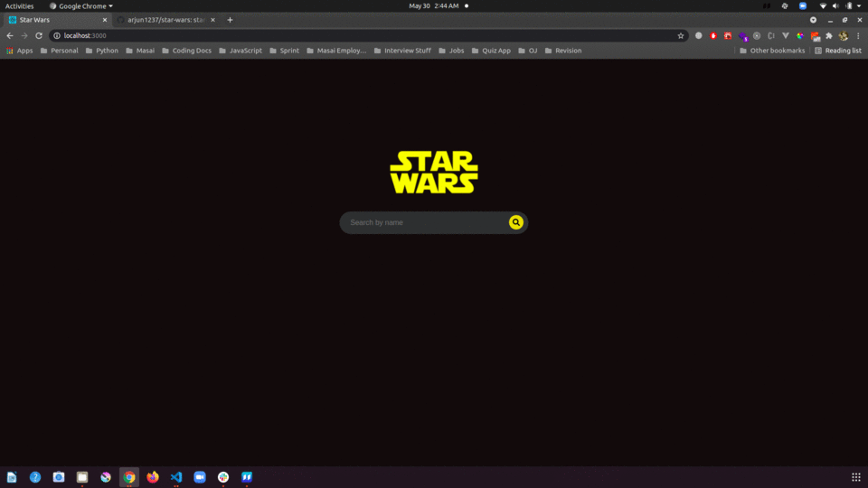
Task: Open the Google Chrome app menu in top bar
Action: (x=80, y=6)
